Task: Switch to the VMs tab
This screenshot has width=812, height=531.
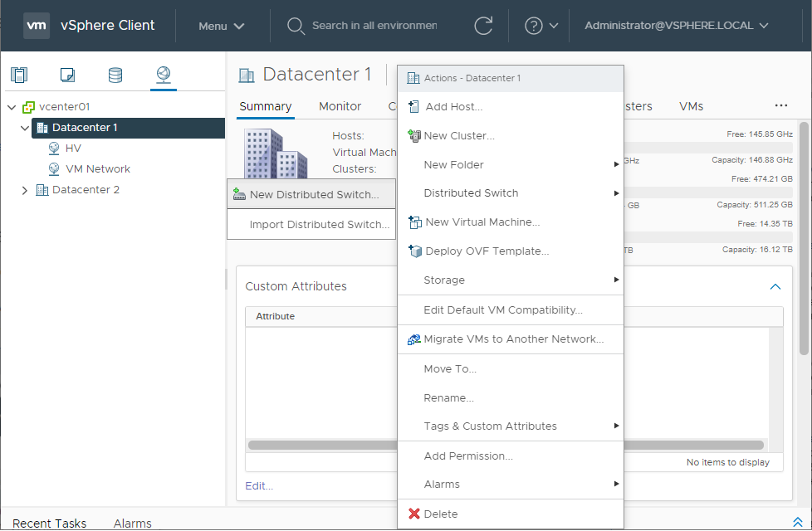Action: [691, 106]
